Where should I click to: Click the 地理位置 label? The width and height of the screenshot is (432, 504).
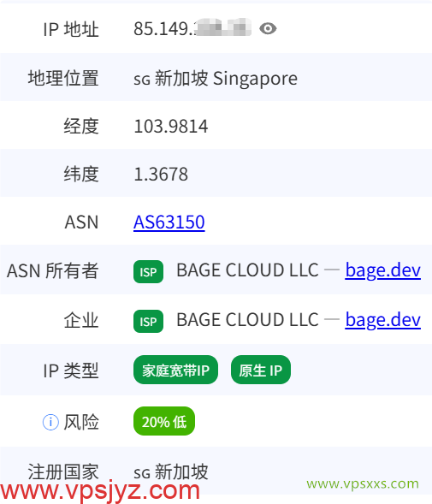(63, 78)
